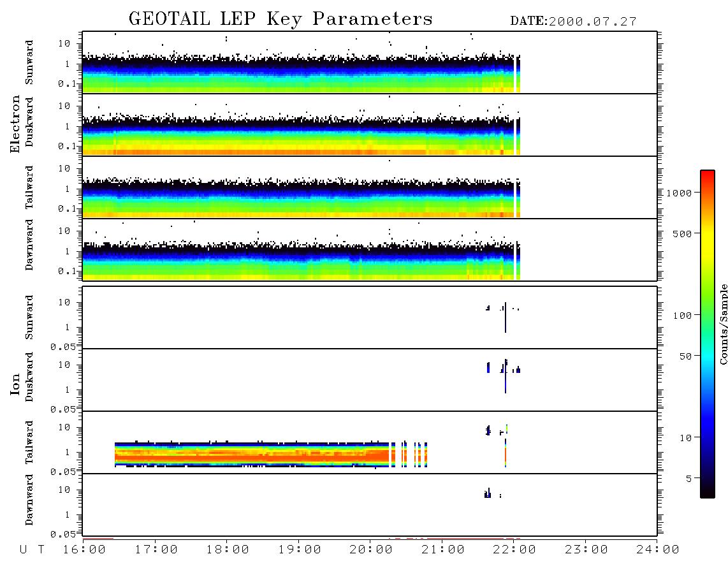The height and width of the screenshot is (561, 728).
Task: Click the 1000 color scale label
Action: pyautogui.click(x=680, y=193)
